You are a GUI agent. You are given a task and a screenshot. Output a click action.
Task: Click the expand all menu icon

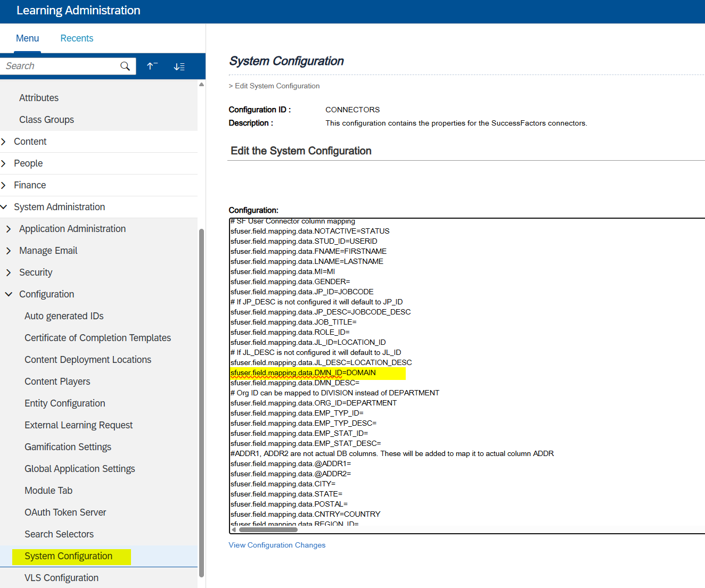tap(179, 67)
